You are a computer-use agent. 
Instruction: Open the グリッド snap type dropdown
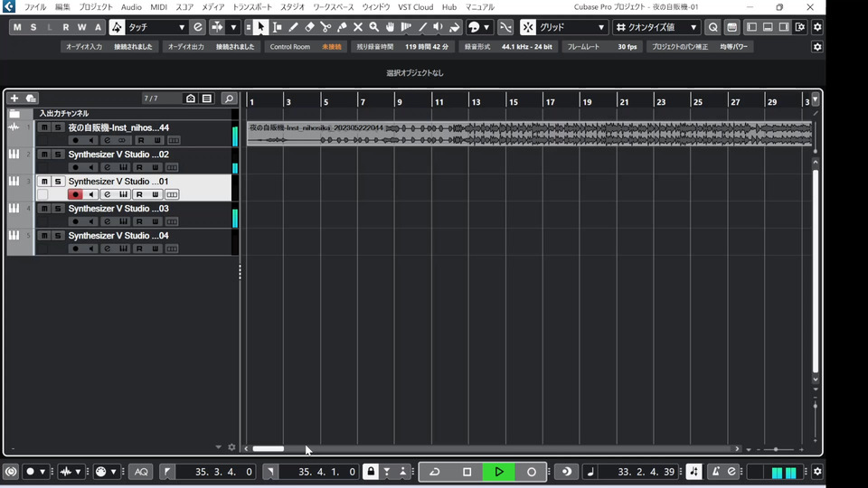(x=600, y=27)
